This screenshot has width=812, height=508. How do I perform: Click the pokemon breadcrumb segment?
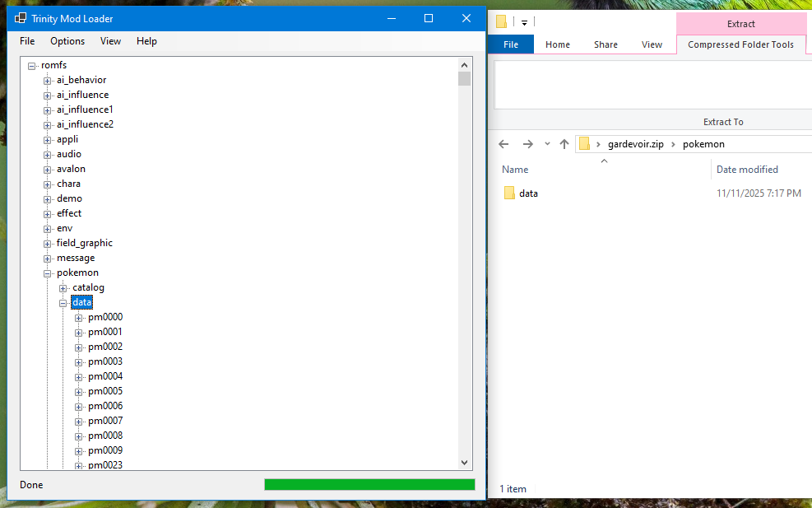(x=703, y=144)
